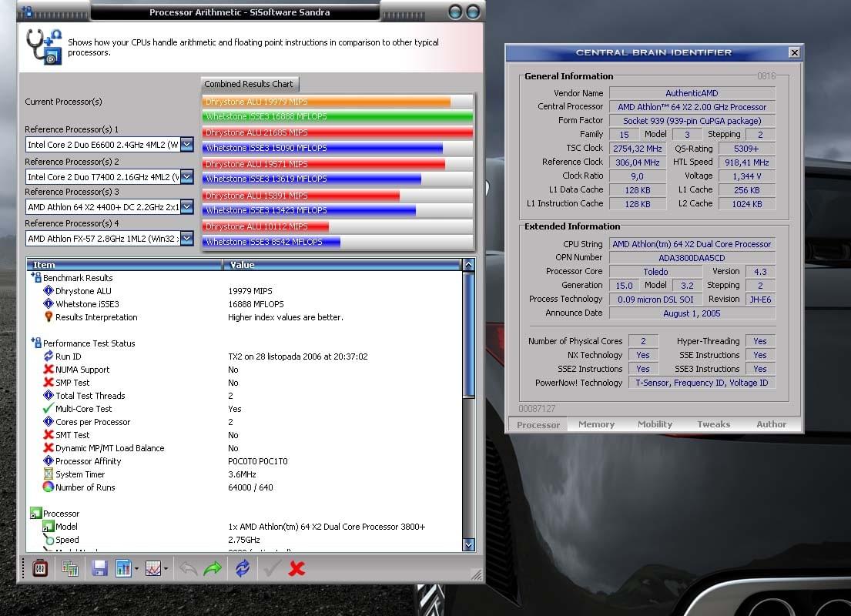Select the Cores per Processor row

coord(245,422)
